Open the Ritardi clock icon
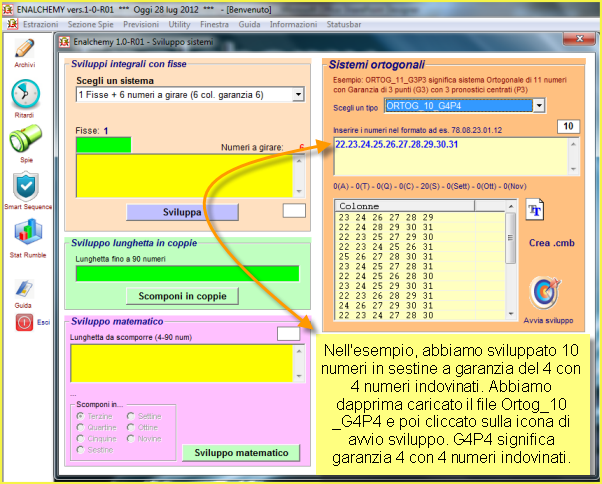The image size is (602, 484). (25, 94)
